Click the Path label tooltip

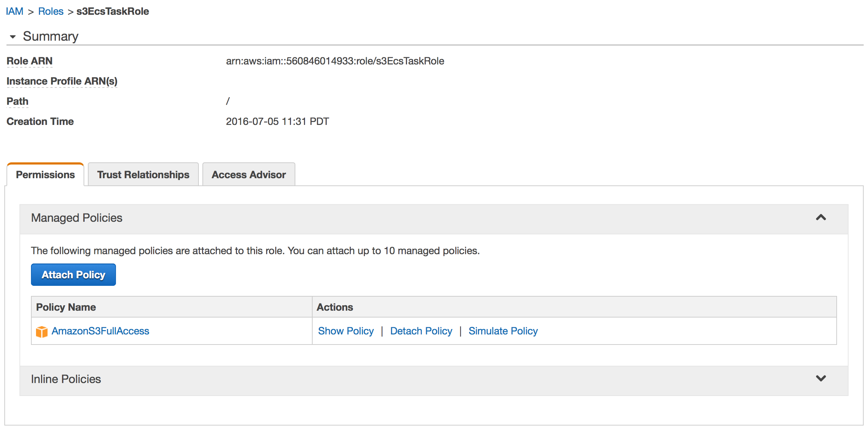tap(17, 101)
